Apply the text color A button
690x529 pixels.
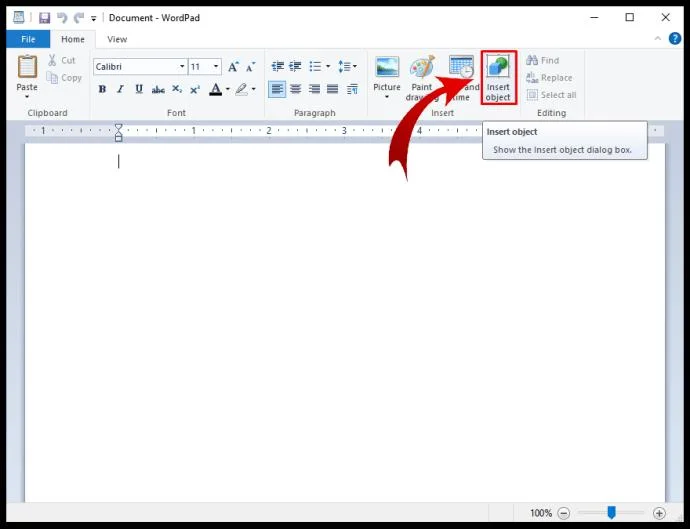(x=216, y=89)
